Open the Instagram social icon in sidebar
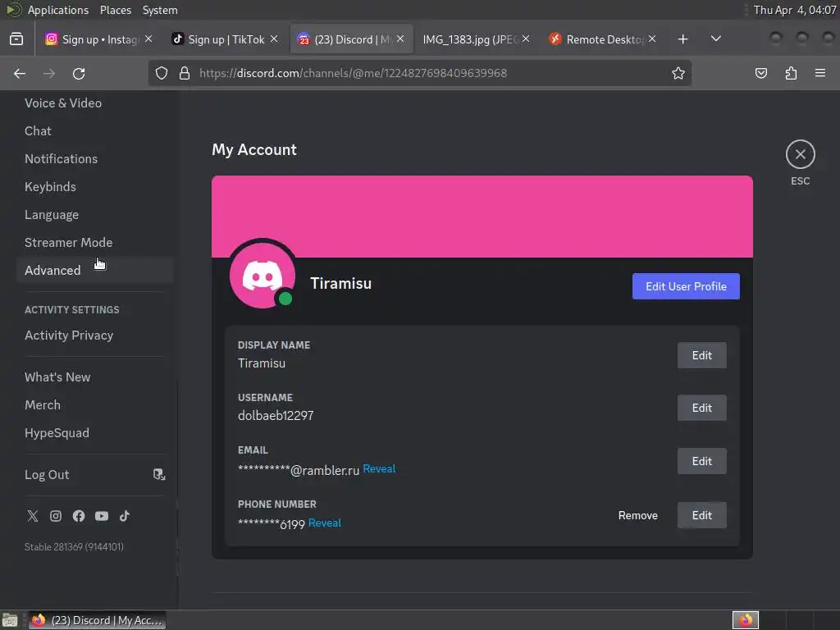This screenshot has height=630, width=840. click(56, 516)
